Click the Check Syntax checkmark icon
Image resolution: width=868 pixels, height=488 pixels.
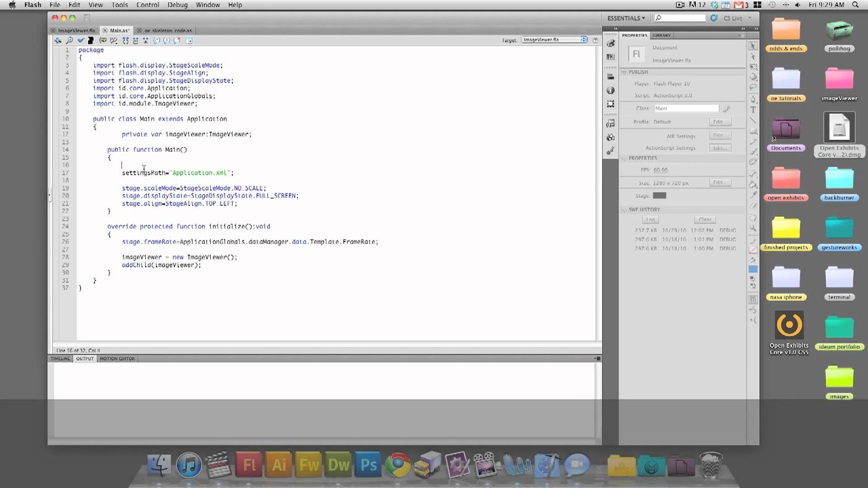(81, 40)
